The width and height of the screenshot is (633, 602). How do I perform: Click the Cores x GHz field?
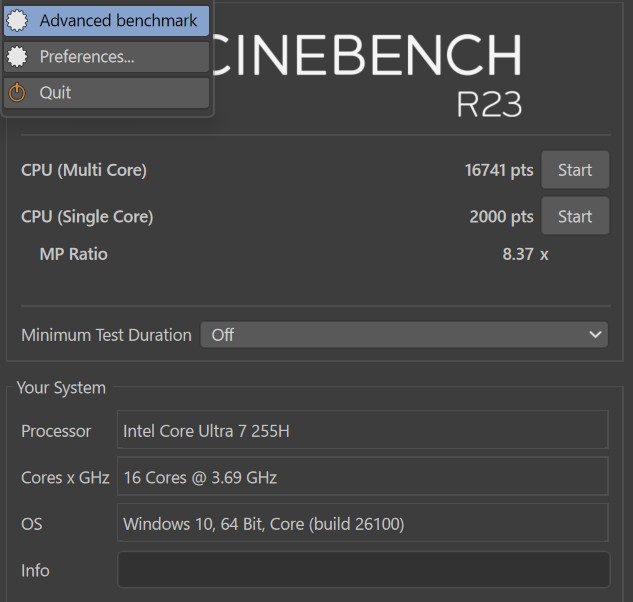point(363,476)
